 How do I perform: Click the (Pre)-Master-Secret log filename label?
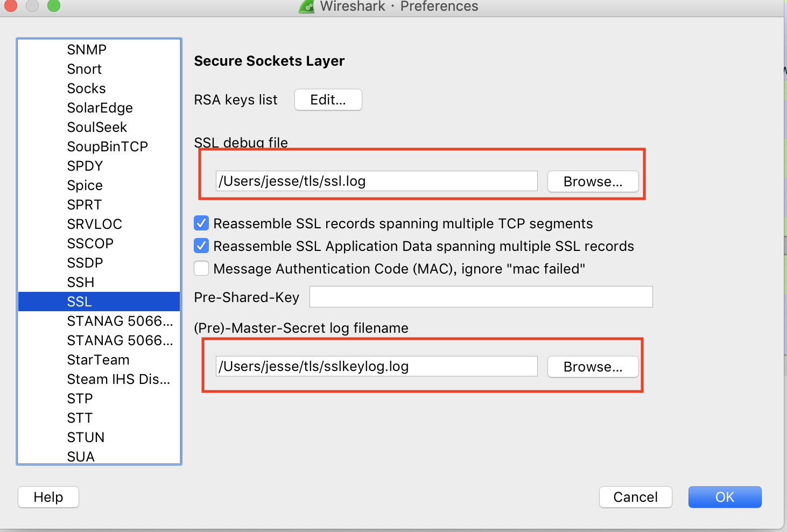(301, 328)
